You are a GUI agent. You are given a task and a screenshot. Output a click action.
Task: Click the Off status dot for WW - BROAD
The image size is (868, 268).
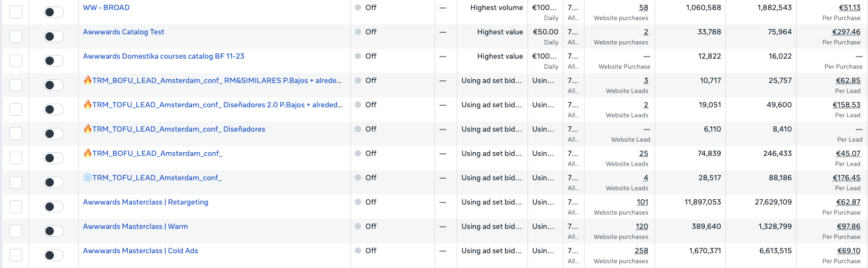tap(358, 8)
